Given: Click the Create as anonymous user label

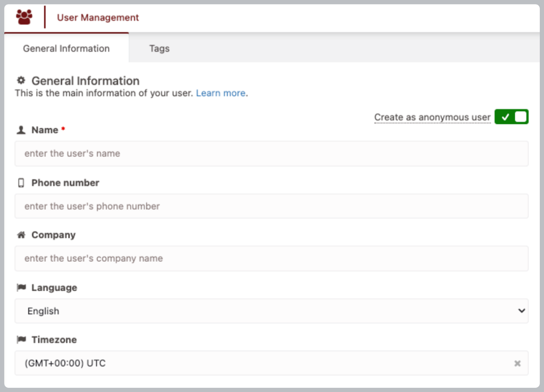Looking at the screenshot, I should coord(433,117).
